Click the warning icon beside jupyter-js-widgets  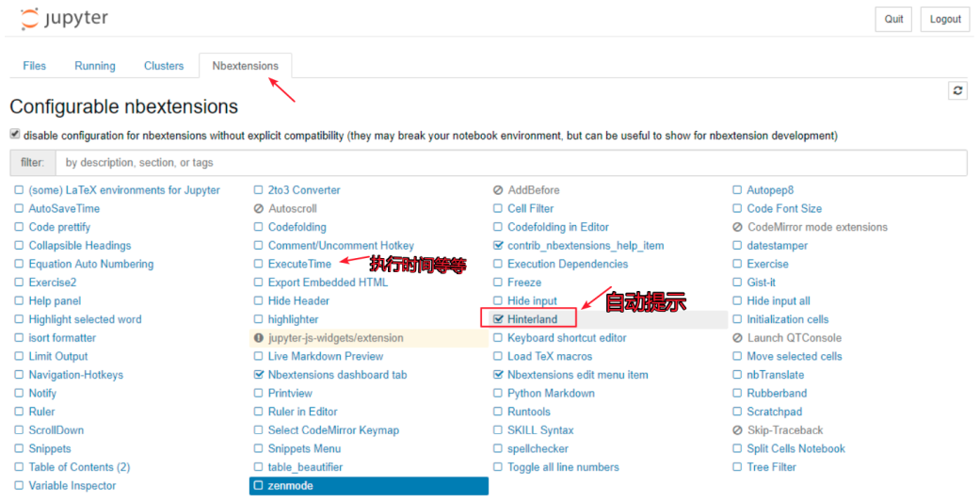coord(259,337)
